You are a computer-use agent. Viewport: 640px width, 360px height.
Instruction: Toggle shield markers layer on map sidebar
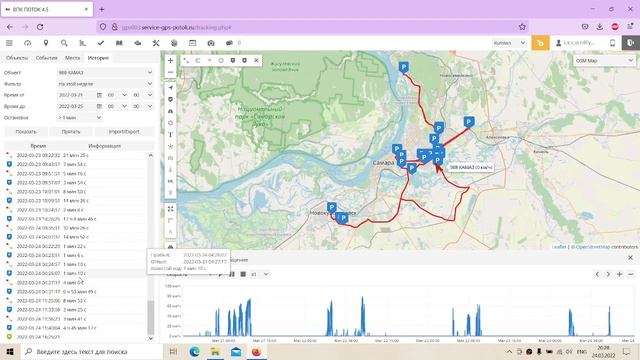click(x=170, y=99)
